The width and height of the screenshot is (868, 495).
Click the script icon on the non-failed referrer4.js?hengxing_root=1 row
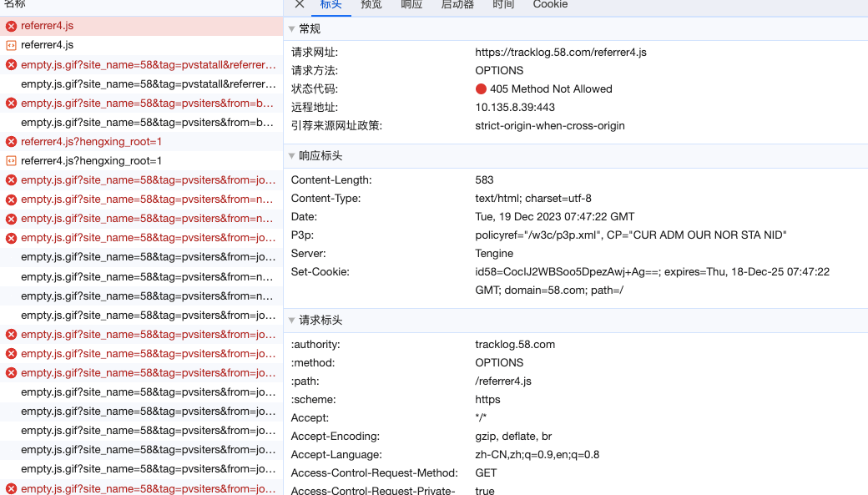[x=11, y=161]
